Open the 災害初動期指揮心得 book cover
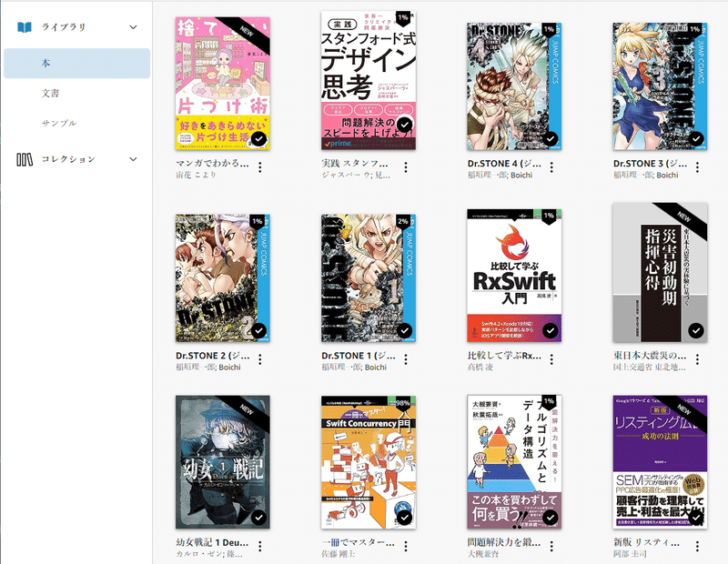This screenshot has width=728, height=564. [x=661, y=273]
